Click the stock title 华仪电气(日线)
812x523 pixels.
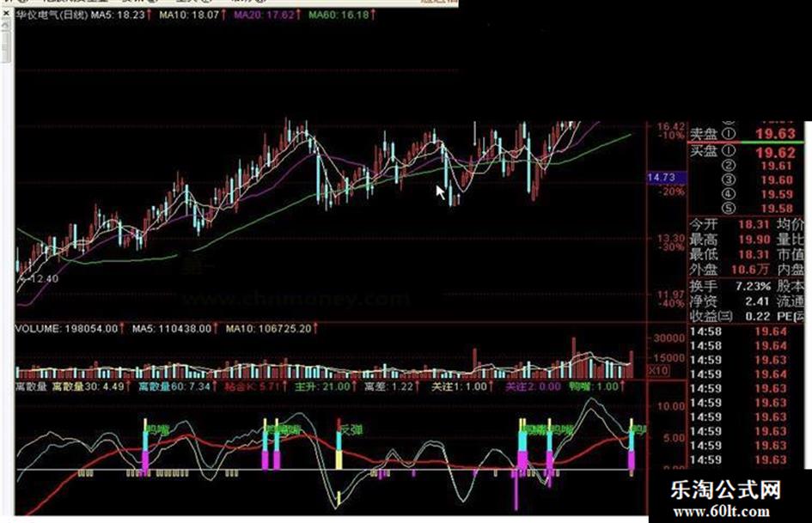pos(52,15)
